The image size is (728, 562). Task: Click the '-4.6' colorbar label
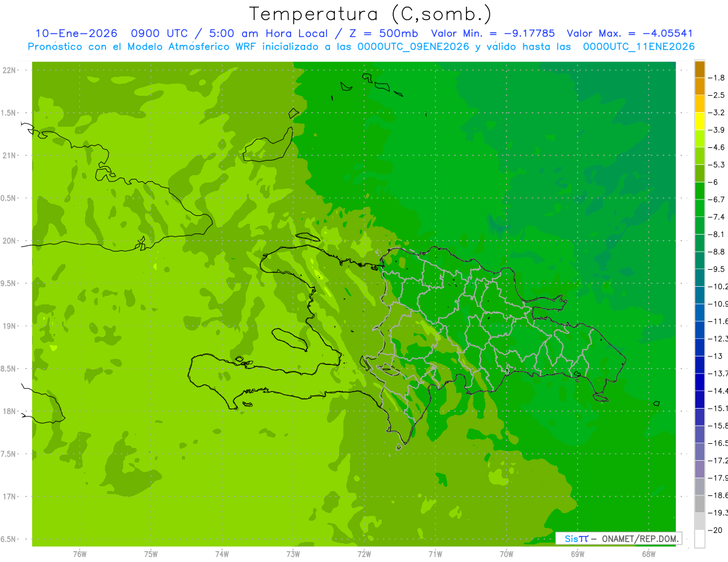tap(717, 147)
